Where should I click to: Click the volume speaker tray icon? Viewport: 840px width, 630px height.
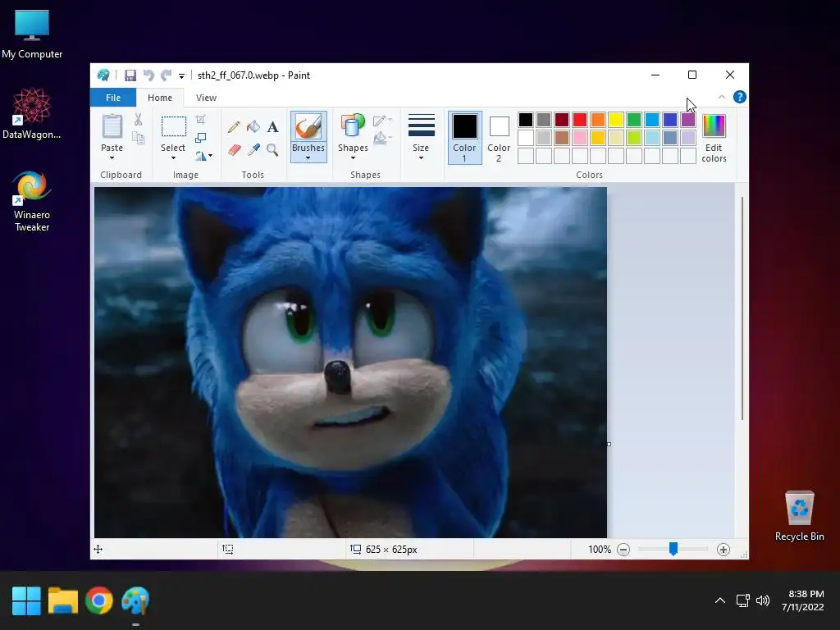[x=763, y=600]
